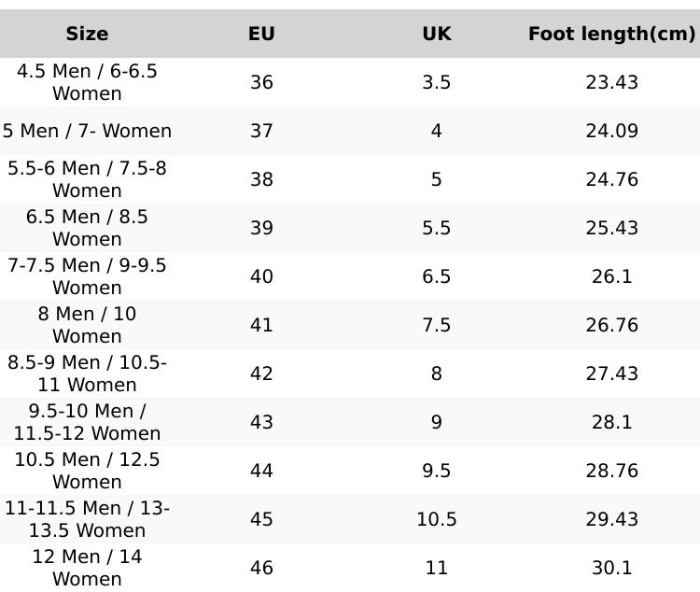Select the UK 6.5 cell
The height and width of the screenshot is (592, 700).
click(x=436, y=276)
